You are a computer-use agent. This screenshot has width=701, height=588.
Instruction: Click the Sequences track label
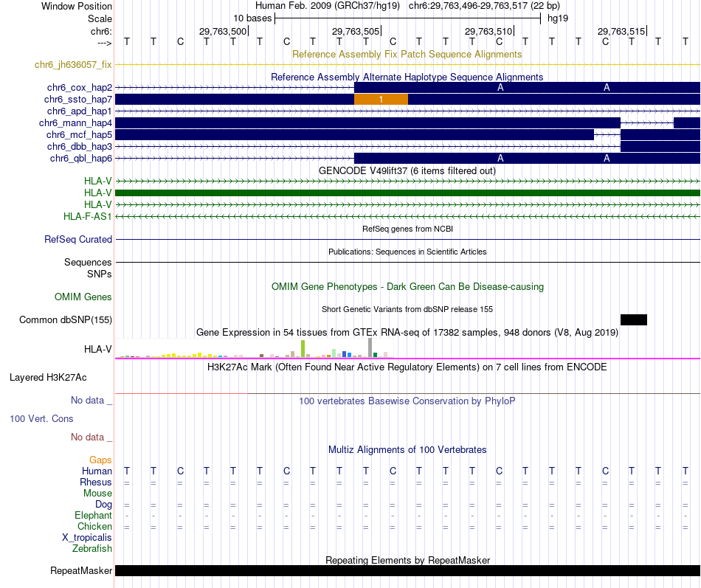(88, 262)
